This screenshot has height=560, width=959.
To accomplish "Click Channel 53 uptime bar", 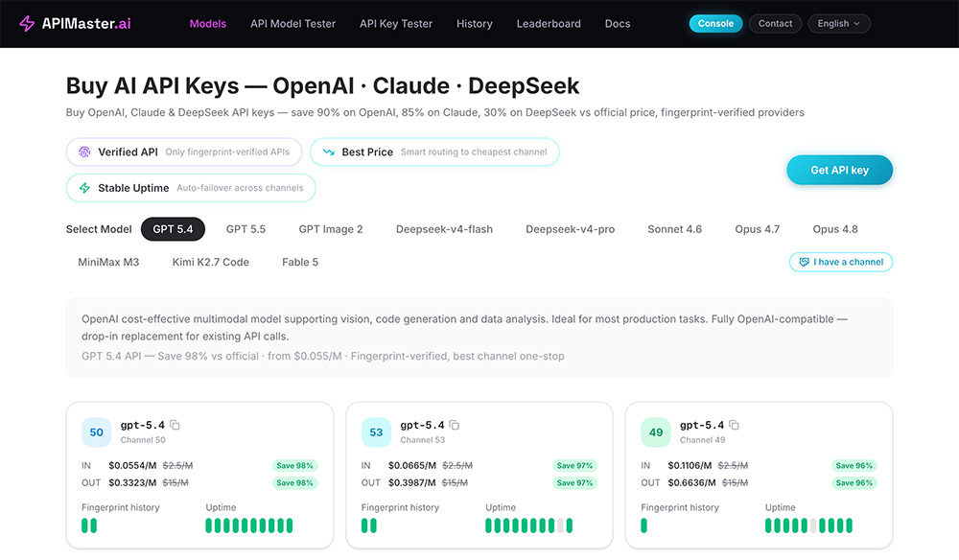I will [x=529, y=525].
